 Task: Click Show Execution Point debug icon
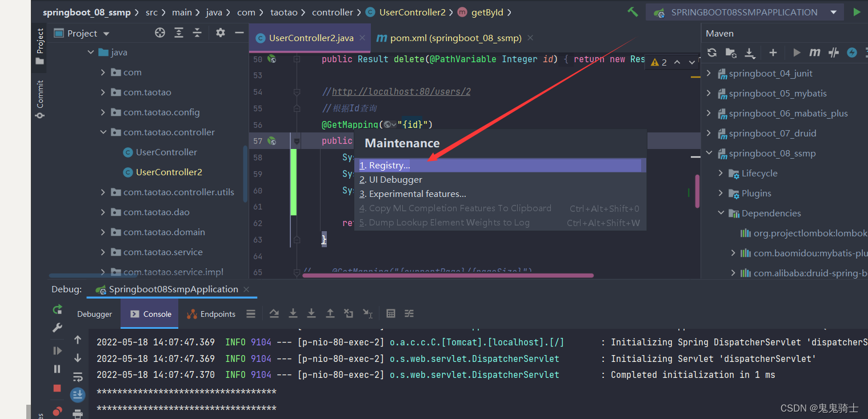[274, 313]
